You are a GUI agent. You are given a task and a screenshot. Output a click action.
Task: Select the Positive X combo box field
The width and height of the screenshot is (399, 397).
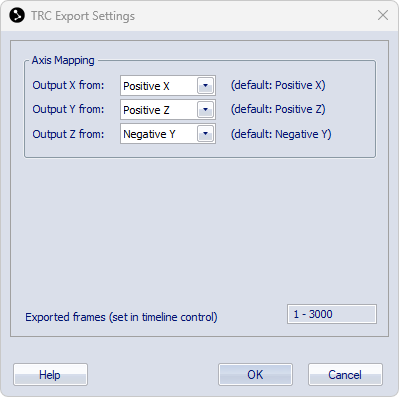[x=168, y=86]
